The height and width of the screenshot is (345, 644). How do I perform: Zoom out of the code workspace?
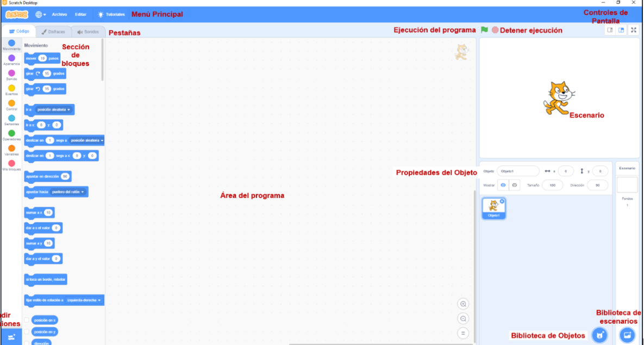(x=463, y=319)
